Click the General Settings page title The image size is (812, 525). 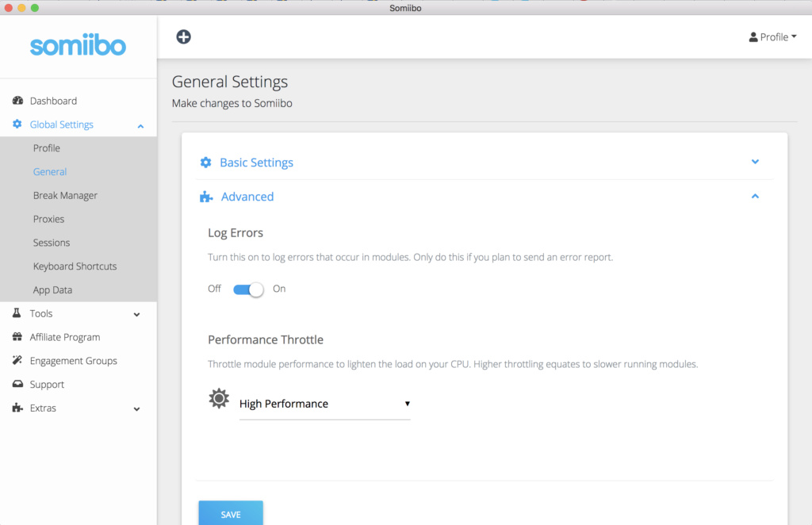230,82
